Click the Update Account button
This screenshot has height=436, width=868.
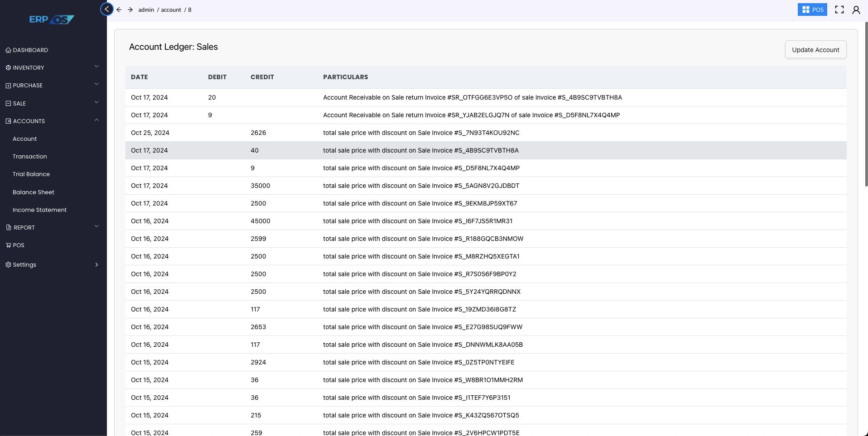(815, 50)
